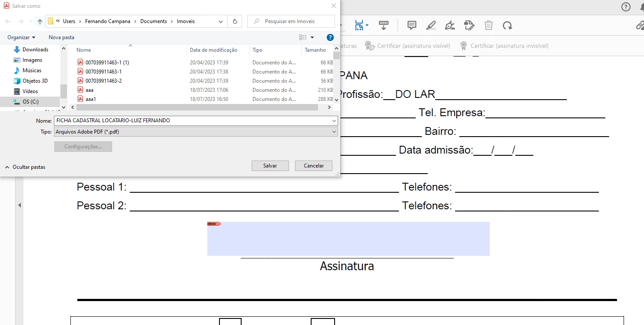
Task: Click the Up folder arrow in dialog
Action: (x=40, y=21)
